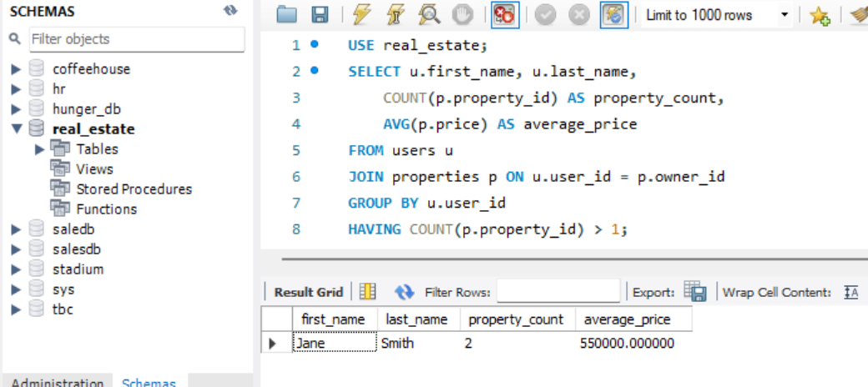868x387 pixels.
Task: Click the statement marker dot on line 2
Action: 315,71
